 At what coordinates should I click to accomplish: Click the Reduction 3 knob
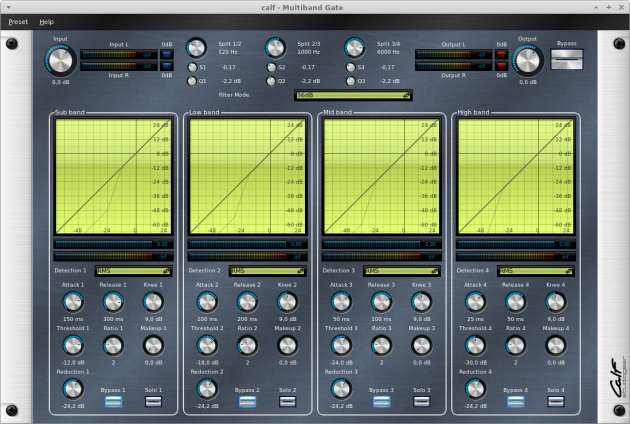(x=342, y=389)
